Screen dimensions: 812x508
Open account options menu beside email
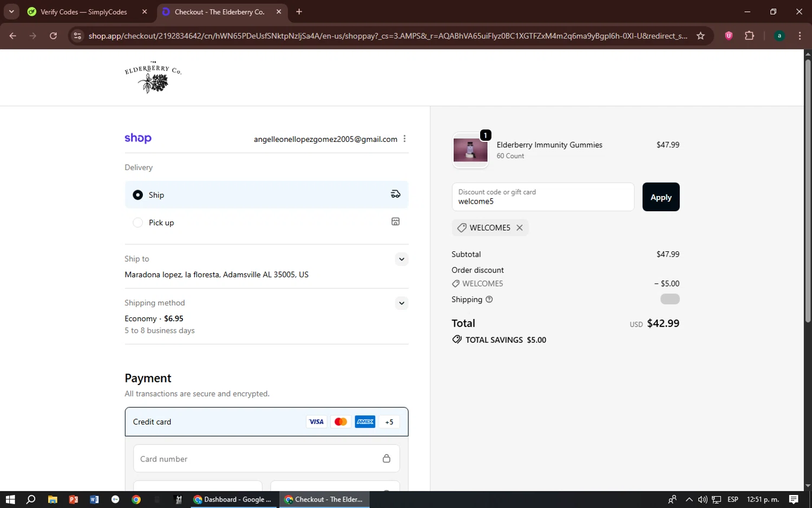(x=404, y=139)
